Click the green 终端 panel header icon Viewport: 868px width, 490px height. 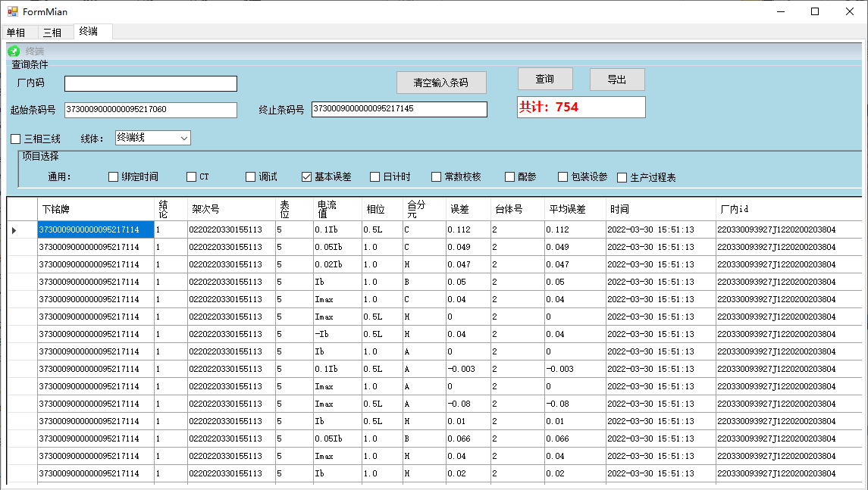coord(14,51)
